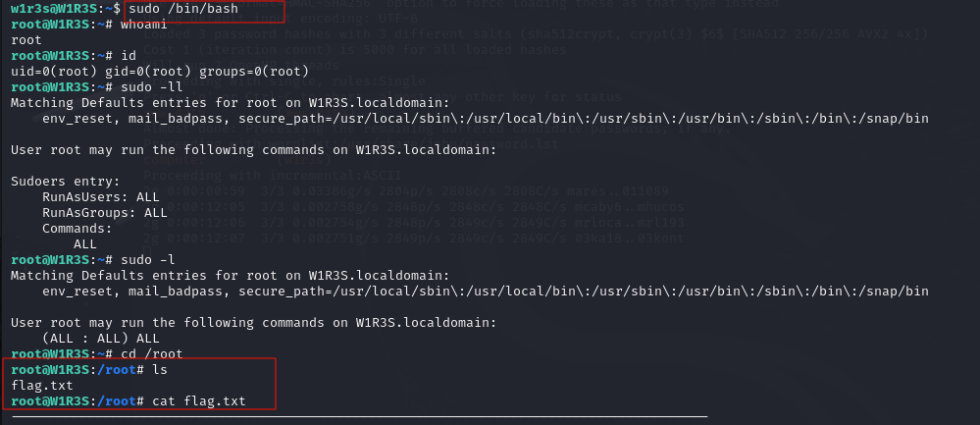Click the 'Sudoers entry:' heading line
Viewport: 980px width, 425px height.
[65, 182]
